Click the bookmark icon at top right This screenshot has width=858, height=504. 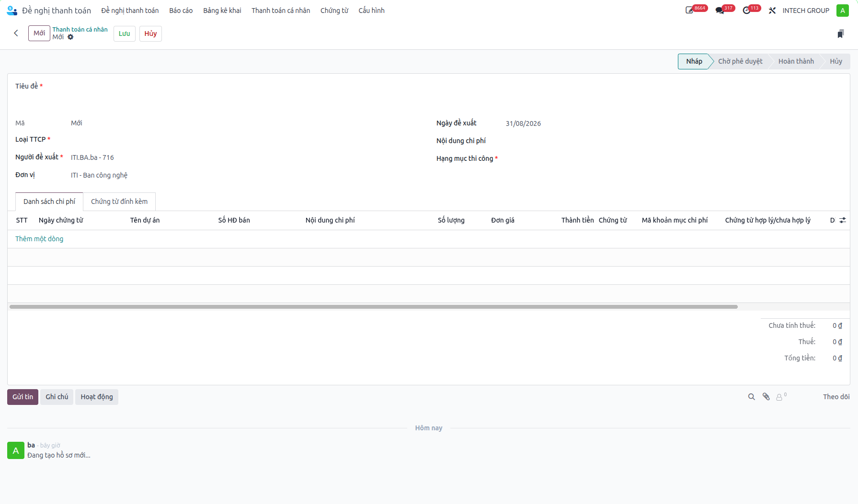(x=840, y=34)
